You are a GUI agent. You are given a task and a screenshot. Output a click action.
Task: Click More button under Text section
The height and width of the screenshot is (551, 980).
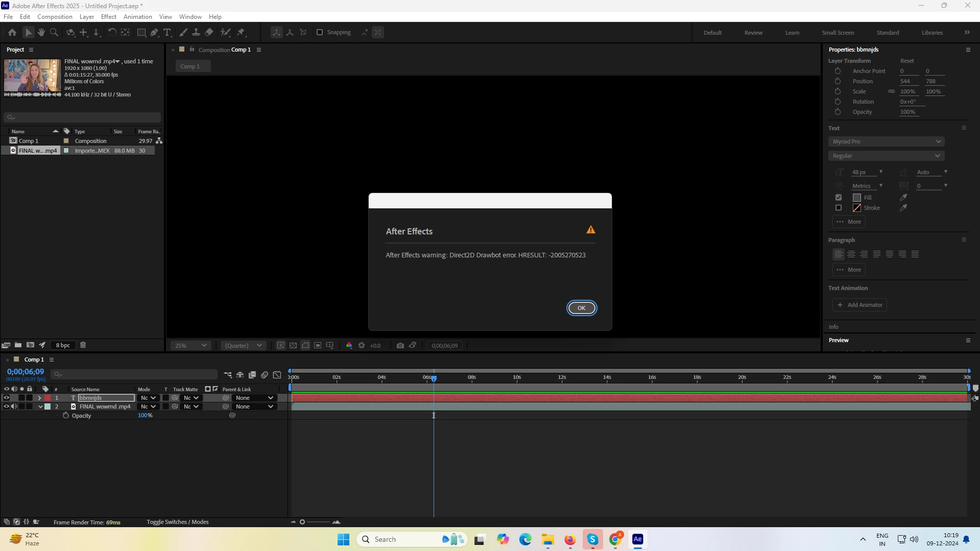849,222
